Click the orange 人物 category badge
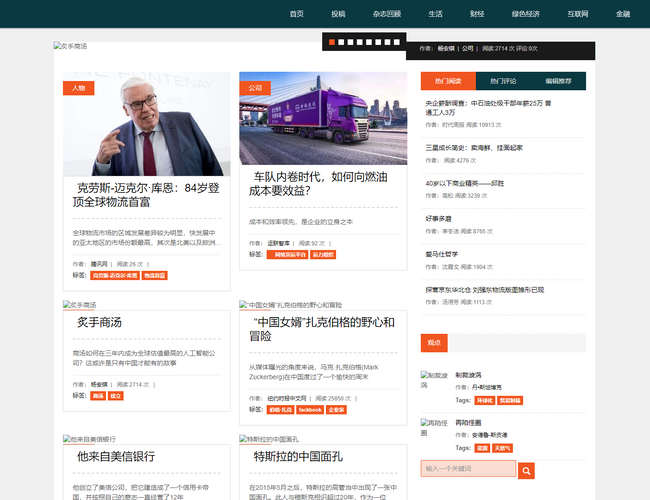Image resolution: width=650 pixels, height=500 pixels. 79,88
